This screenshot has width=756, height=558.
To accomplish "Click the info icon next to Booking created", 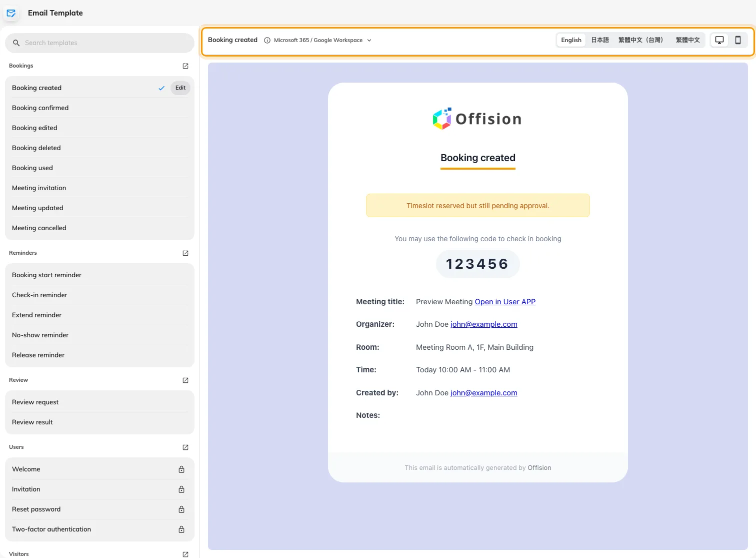I will click(x=267, y=41).
